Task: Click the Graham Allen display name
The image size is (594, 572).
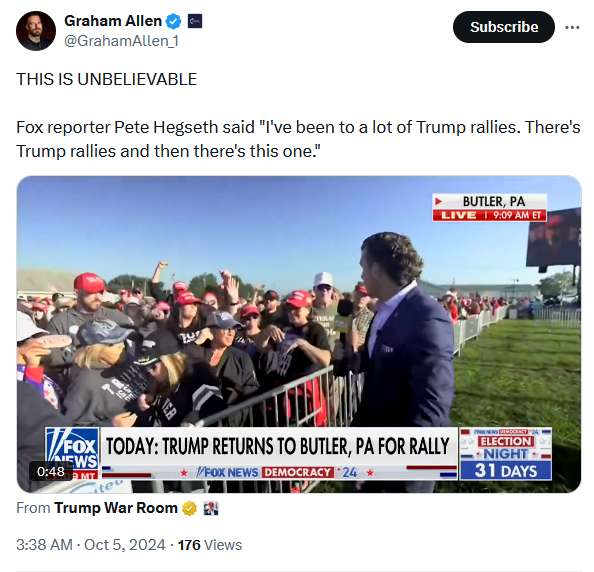Action: tap(113, 21)
